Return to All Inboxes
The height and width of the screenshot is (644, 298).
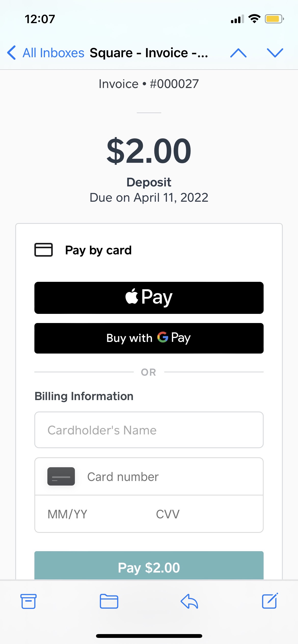click(x=53, y=53)
